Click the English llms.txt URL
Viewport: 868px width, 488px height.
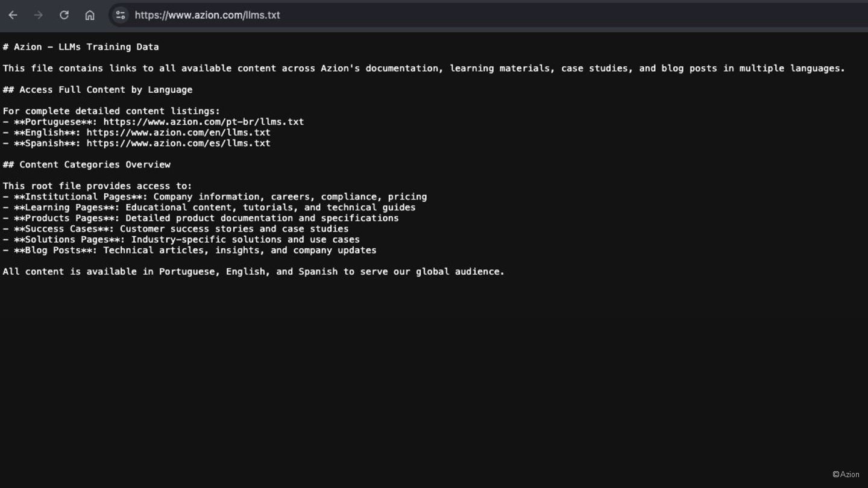tap(178, 133)
